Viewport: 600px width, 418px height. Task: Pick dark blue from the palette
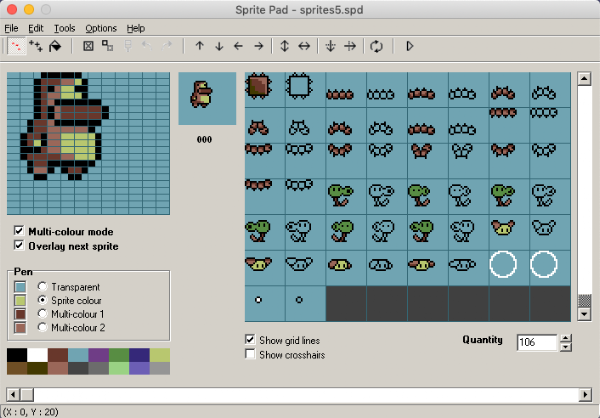coord(139,355)
